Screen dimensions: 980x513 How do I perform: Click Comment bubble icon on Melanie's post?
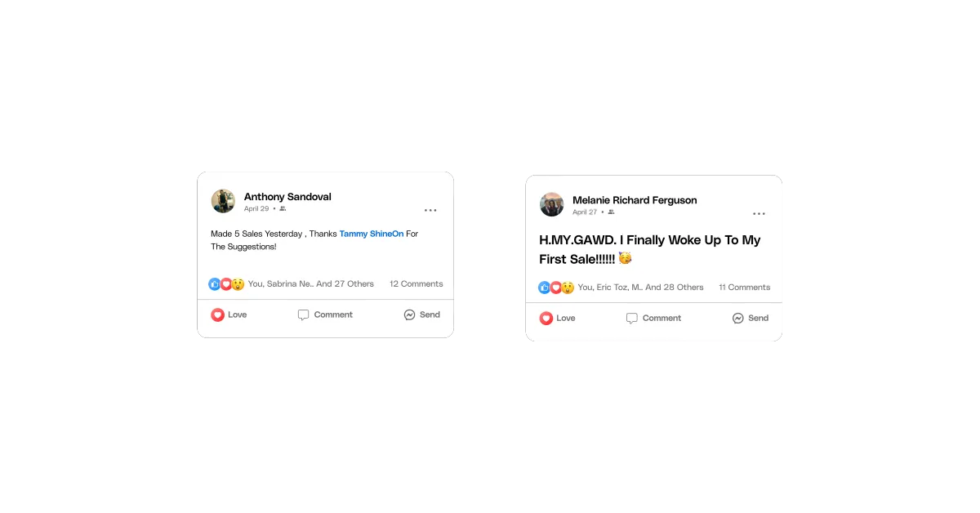tap(632, 319)
